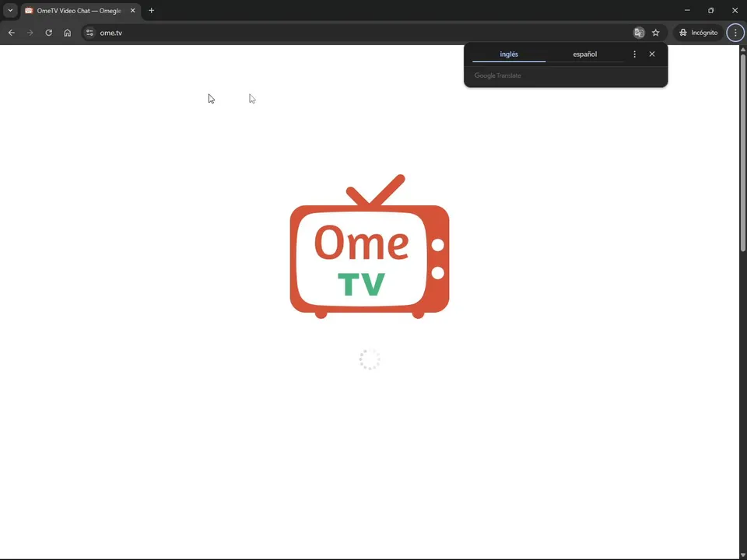Switch to the español translation tab

tap(584, 54)
